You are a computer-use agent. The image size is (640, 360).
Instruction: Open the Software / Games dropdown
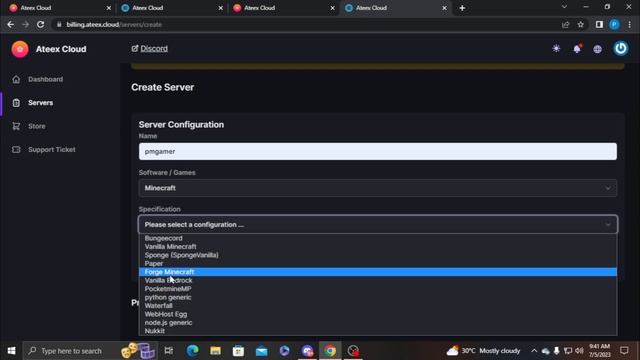point(378,188)
